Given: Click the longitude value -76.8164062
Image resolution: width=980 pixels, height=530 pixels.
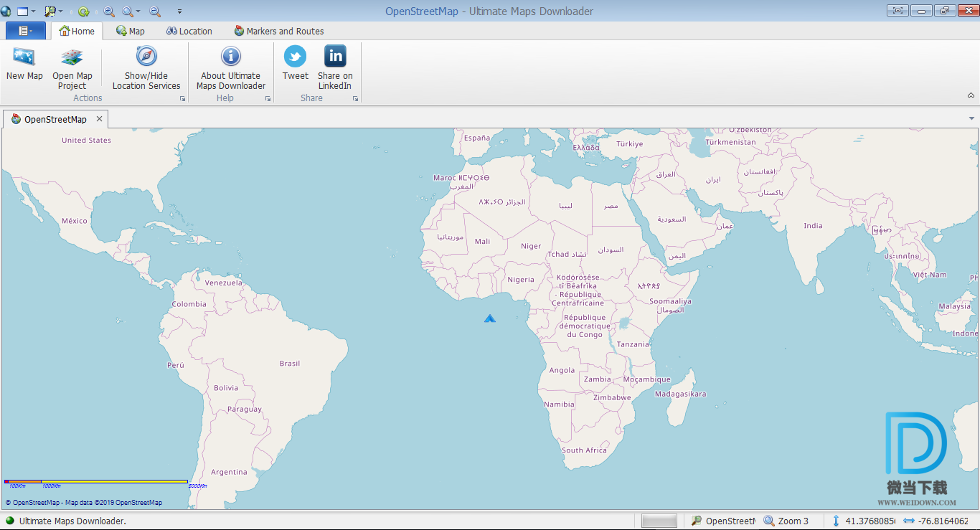Looking at the screenshot, I should click(943, 521).
